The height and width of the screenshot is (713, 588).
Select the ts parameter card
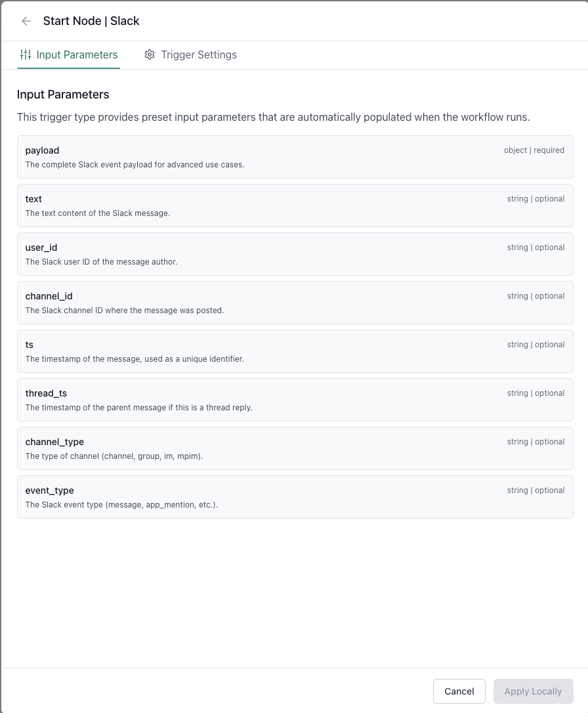coord(294,351)
